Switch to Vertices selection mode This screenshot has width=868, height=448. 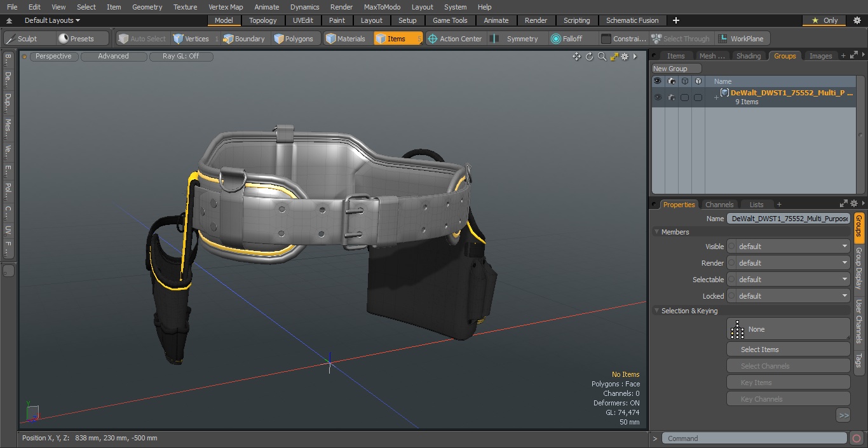[x=191, y=39]
